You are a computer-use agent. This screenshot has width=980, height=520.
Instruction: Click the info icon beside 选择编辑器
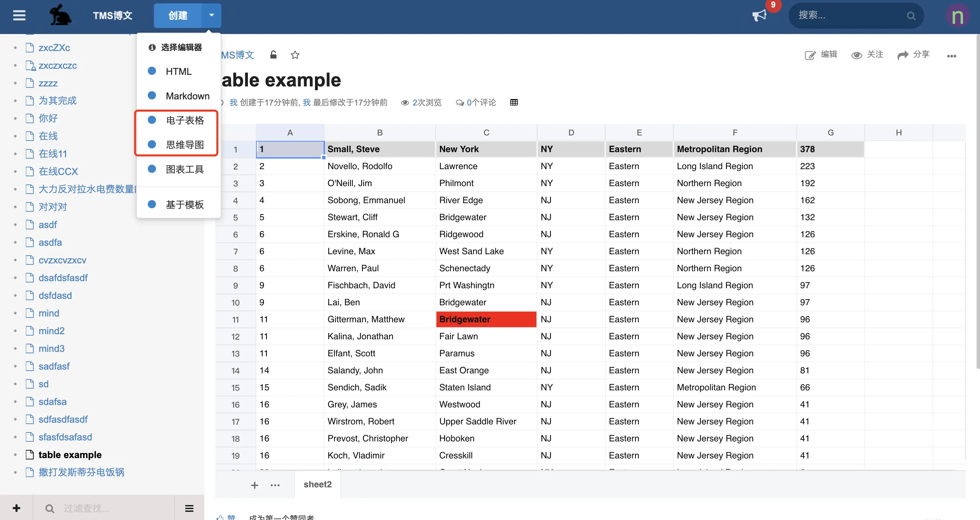(152, 47)
